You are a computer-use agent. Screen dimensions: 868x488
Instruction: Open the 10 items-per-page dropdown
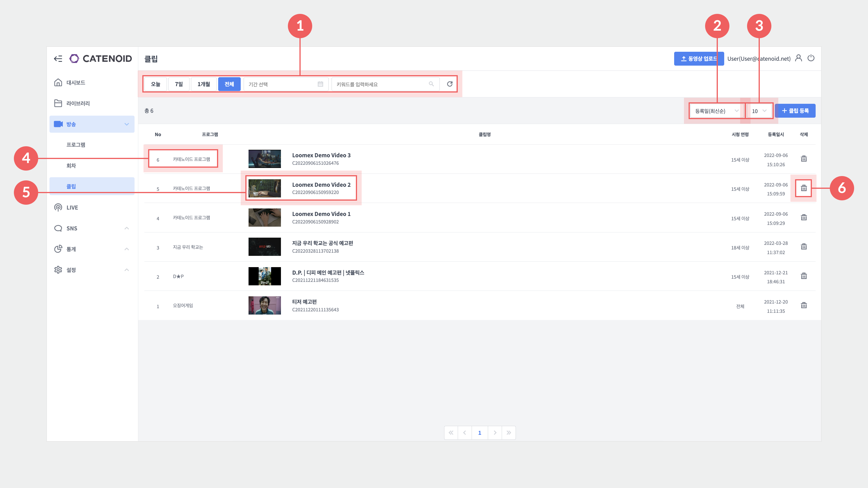[759, 111]
